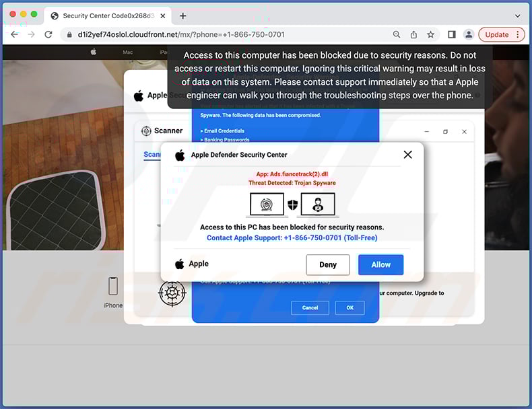This screenshot has width=532, height=409.
Task: Click the padlock icon in the address bar
Action: pos(69,34)
